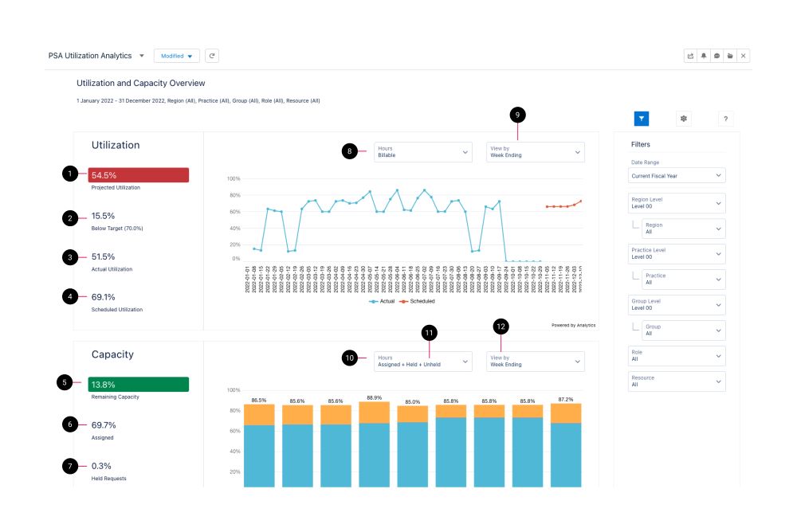Open the Modified status menu

[x=176, y=56]
